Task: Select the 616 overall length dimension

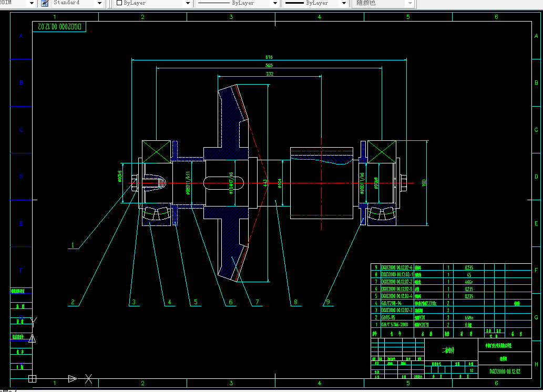Action: coord(269,57)
